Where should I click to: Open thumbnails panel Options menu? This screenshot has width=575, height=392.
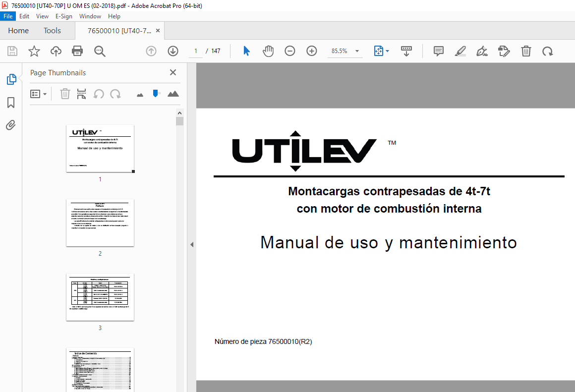point(38,94)
